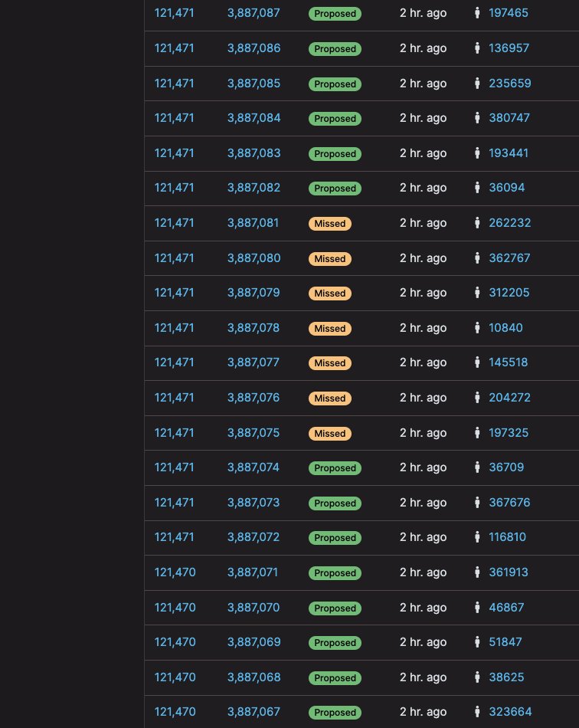Click the Missed badge for slot 3,887,077
579x728 pixels.
(x=330, y=363)
